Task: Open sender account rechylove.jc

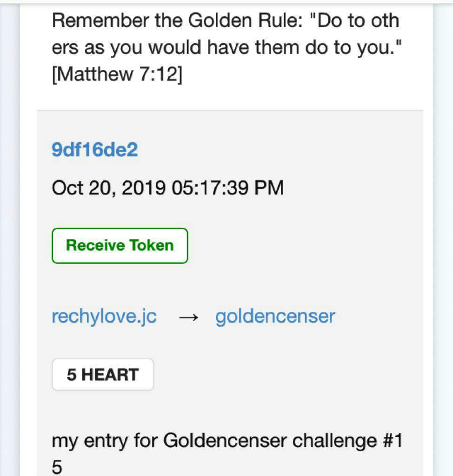Action: tap(104, 317)
